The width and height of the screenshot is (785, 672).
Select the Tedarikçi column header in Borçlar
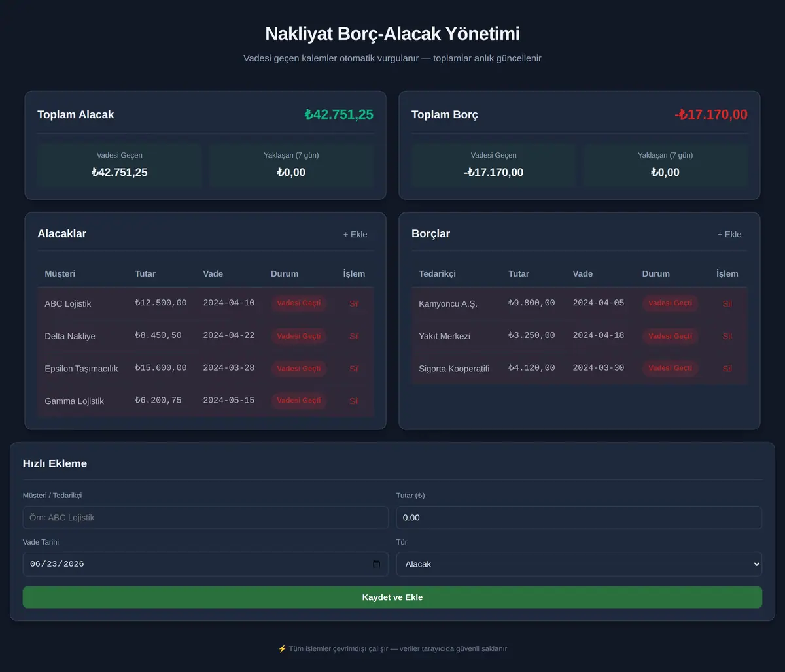tap(437, 274)
